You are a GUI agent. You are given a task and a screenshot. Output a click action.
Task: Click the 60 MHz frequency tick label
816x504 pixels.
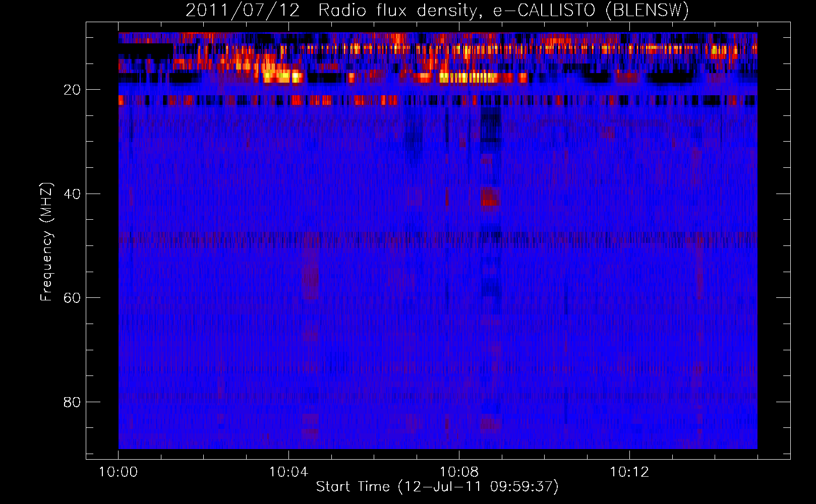[73, 298]
